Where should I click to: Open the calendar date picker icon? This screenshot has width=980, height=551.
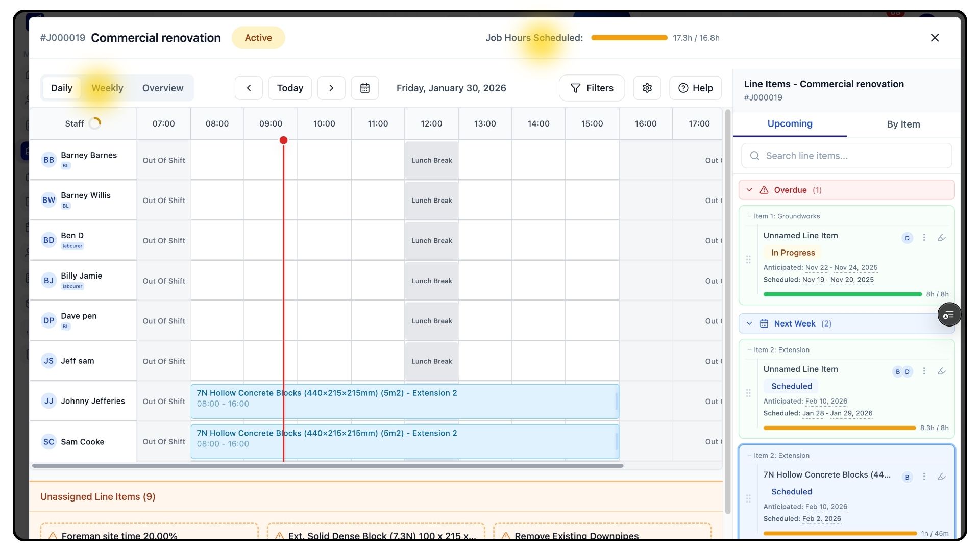(x=364, y=88)
